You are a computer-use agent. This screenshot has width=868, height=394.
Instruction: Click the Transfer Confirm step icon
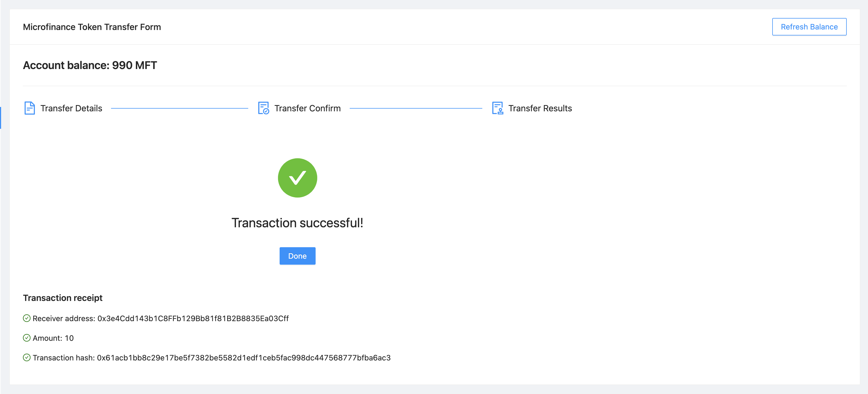264,108
